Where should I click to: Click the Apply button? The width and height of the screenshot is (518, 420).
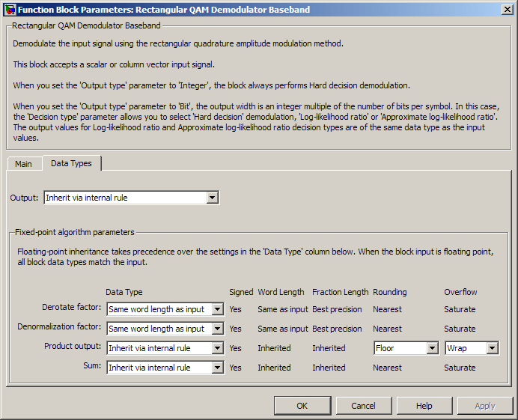(485, 406)
